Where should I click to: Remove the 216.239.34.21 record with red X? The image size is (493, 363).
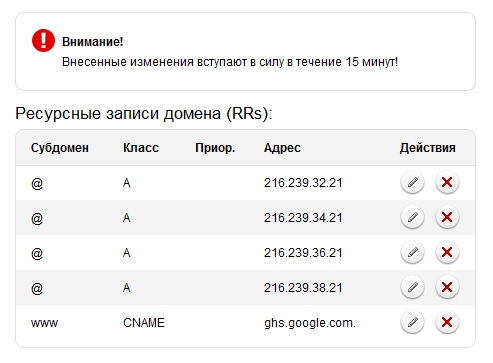tap(447, 217)
